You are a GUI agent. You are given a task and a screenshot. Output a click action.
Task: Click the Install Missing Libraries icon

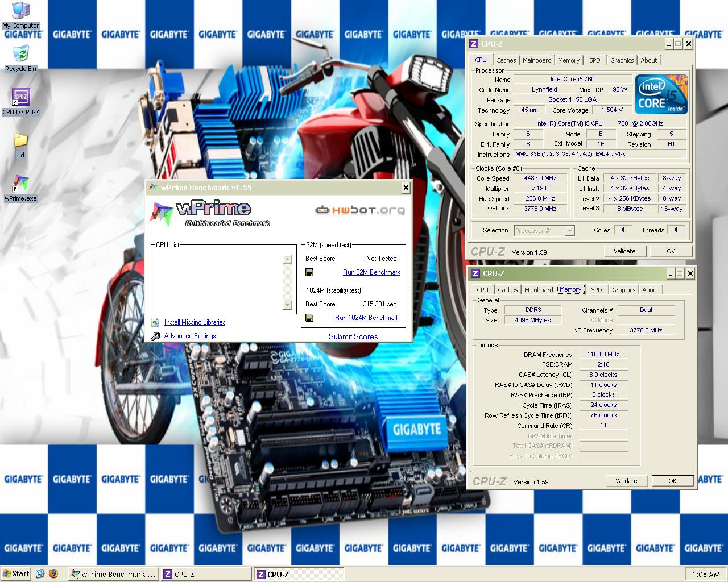(155, 322)
